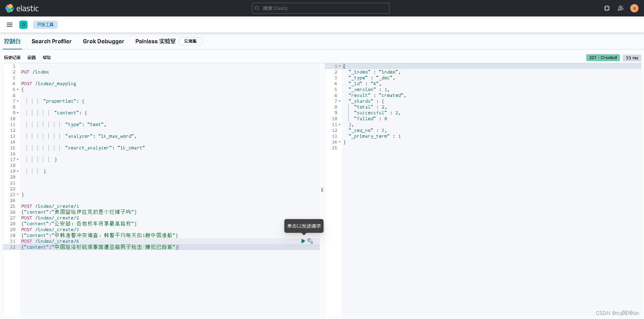The image size is (644, 319).
Task: Collapse the fold arrow on editor line 7
Action: tap(18, 101)
